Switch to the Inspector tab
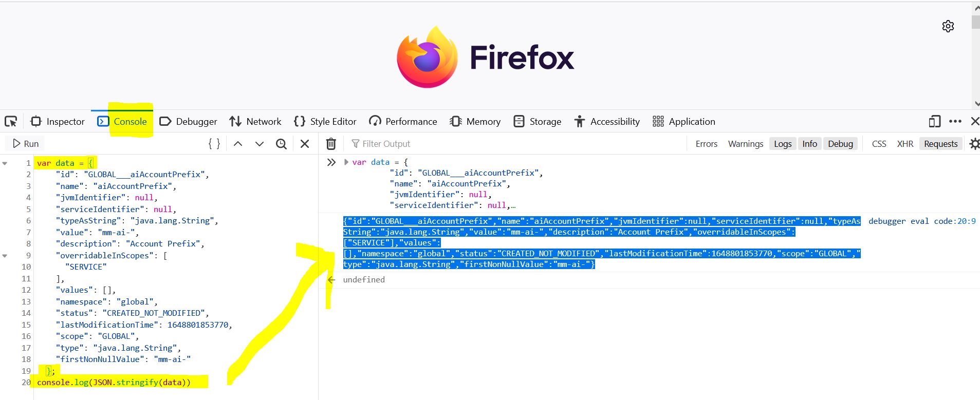980x400 pixels. 58,122
